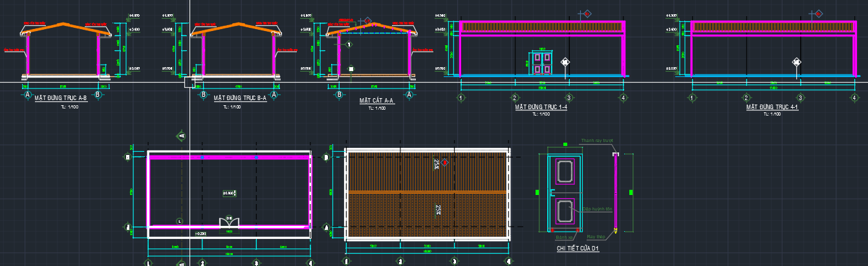This screenshot has width=868, height=266.
Task: Select the "CHI TIẾT CỬA D1" title text
Action: coord(578,248)
